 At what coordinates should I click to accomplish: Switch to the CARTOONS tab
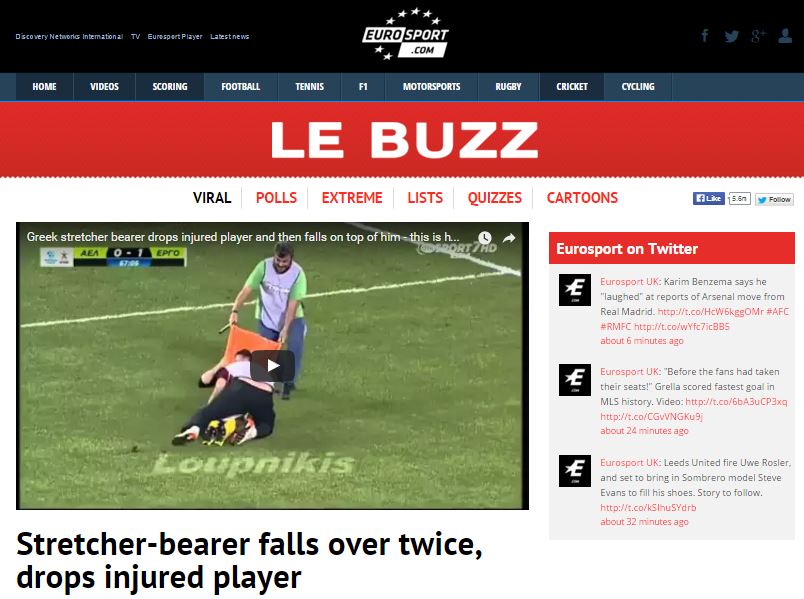[x=582, y=198]
